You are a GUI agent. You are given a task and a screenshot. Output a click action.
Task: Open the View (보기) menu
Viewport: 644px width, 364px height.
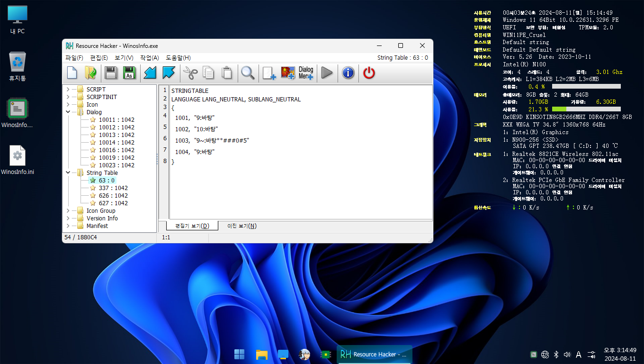point(124,58)
